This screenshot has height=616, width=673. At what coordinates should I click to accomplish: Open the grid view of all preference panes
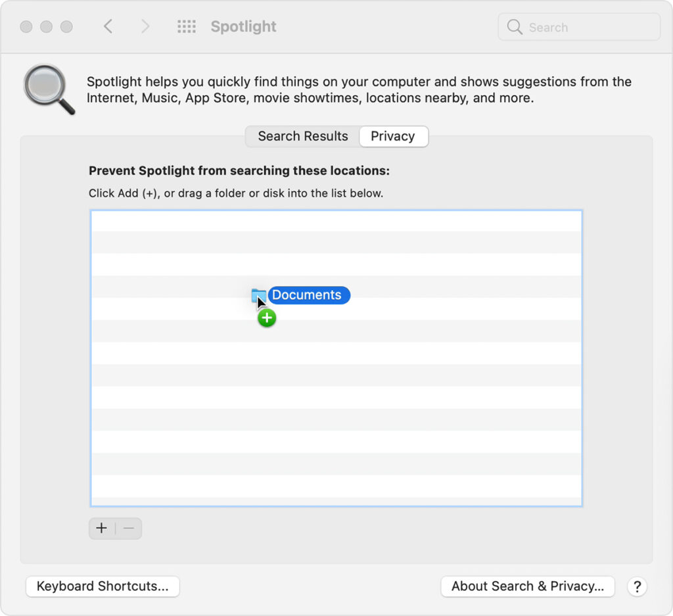186,26
